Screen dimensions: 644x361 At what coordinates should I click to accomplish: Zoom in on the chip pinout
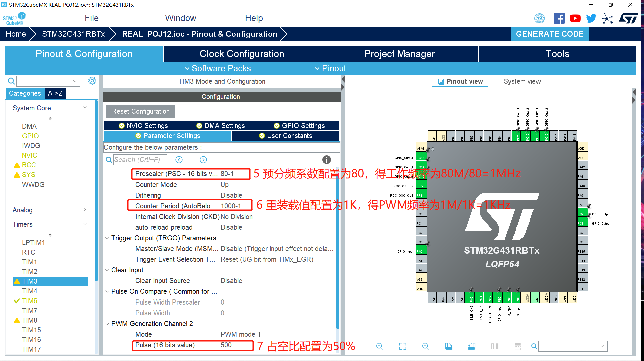point(380,346)
